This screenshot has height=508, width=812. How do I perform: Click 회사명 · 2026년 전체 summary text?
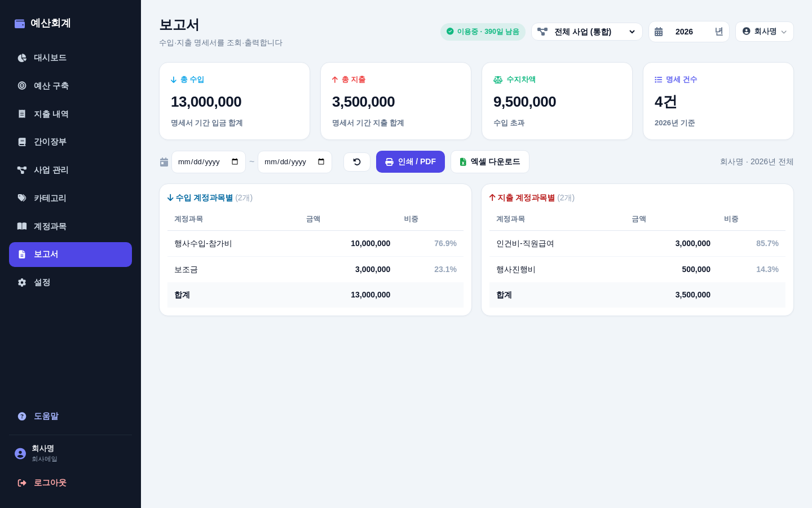click(757, 162)
